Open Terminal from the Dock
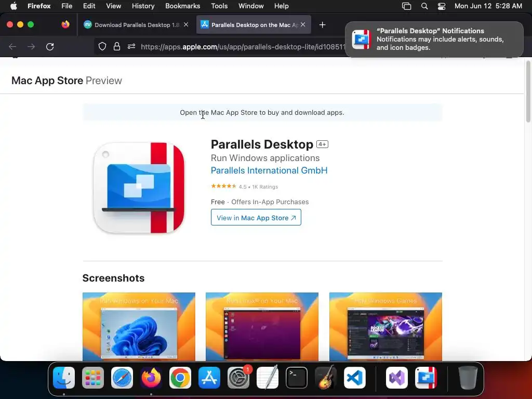 point(297,378)
